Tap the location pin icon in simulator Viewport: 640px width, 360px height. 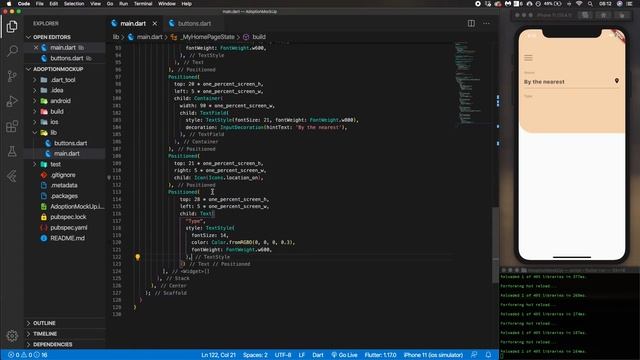click(x=616, y=81)
